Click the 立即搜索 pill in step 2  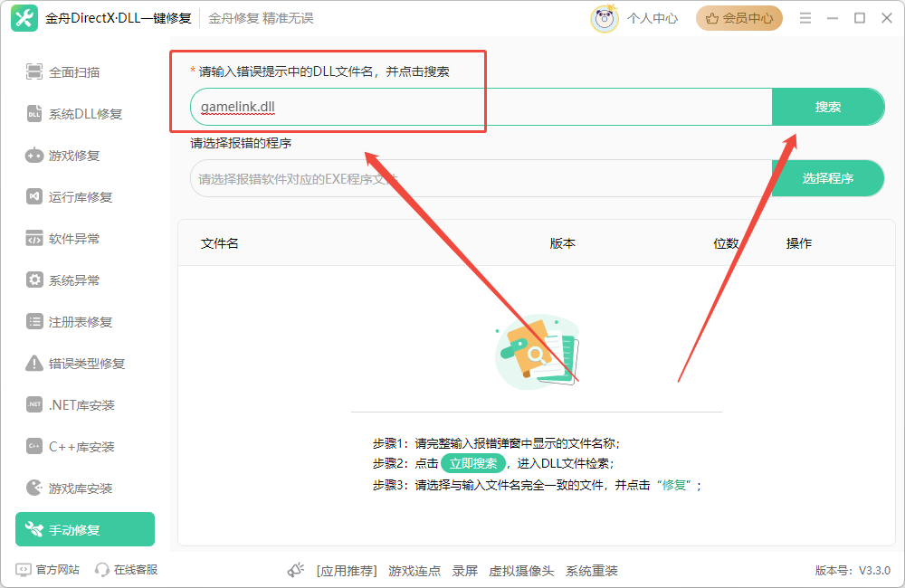point(473,463)
